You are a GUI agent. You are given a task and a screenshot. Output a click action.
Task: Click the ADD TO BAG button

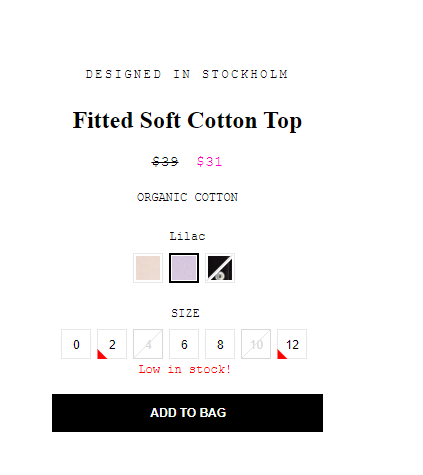click(187, 413)
